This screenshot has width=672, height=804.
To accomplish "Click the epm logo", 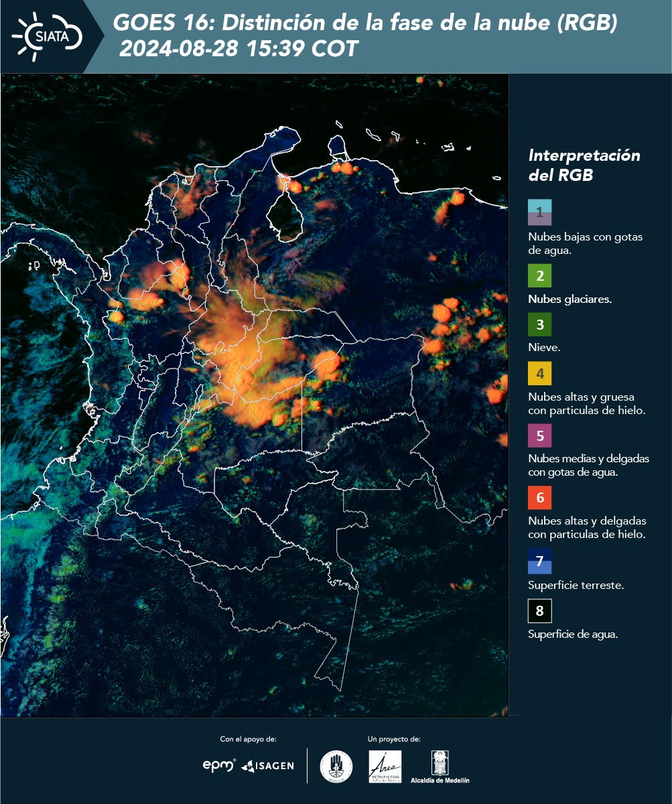I will pos(220,765).
